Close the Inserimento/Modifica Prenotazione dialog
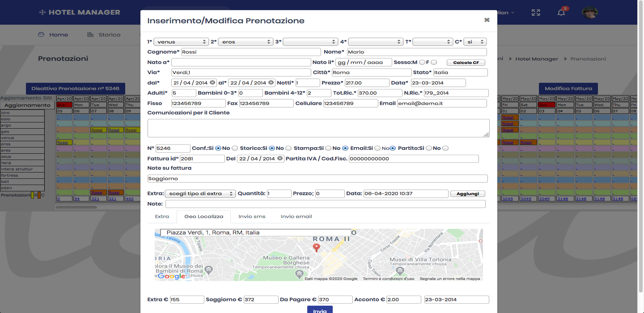 pos(487,20)
